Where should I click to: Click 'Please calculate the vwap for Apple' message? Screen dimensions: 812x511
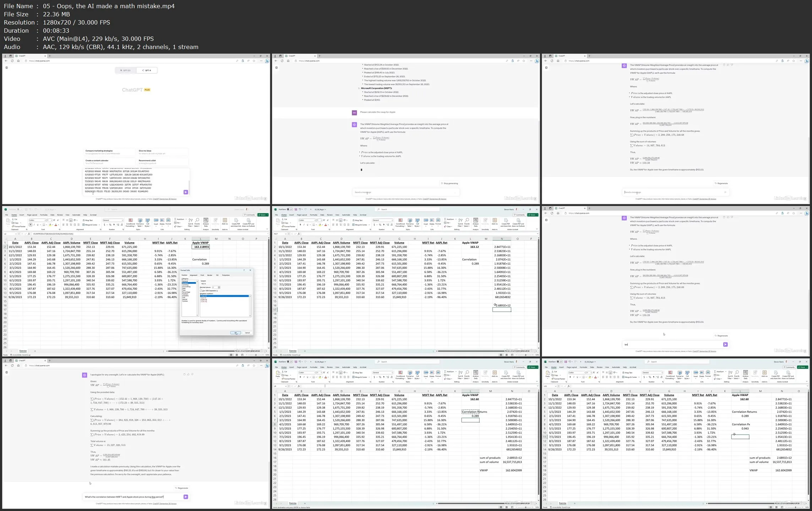[x=377, y=112]
